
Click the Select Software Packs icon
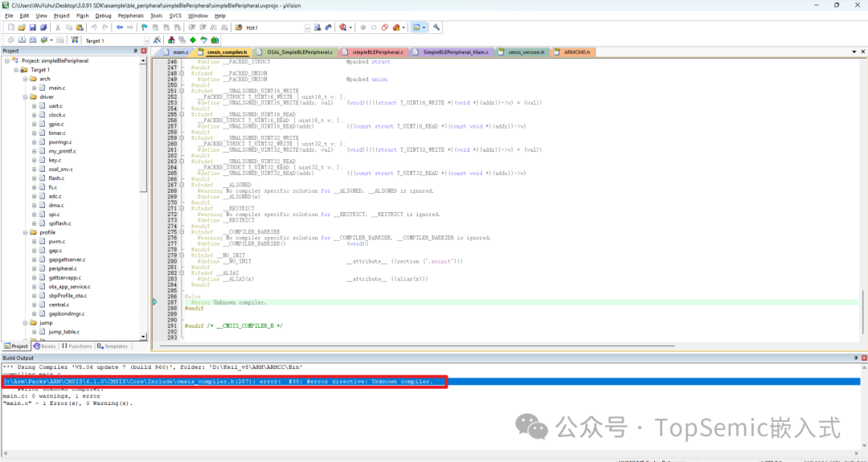[203, 40]
